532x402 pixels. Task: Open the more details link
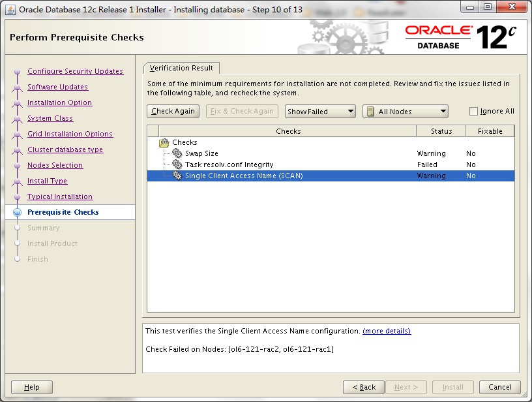click(387, 331)
